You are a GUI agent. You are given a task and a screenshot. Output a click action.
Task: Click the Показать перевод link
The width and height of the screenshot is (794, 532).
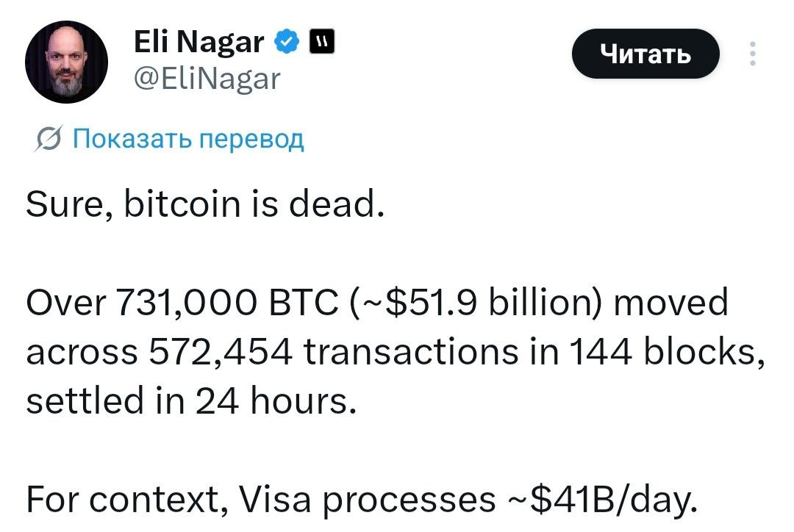tap(188, 138)
